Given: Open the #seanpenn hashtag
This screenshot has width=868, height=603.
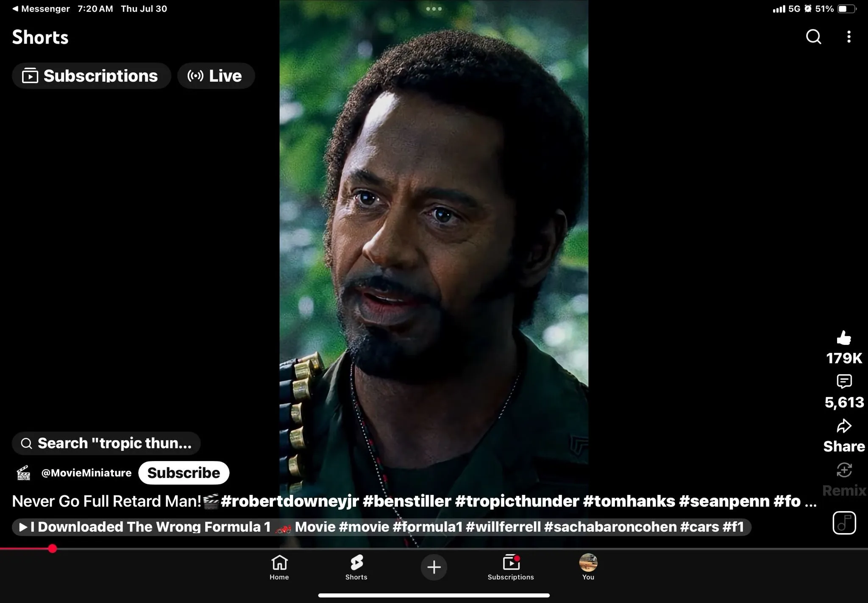Looking at the screenshot, I should click(724, 501).
